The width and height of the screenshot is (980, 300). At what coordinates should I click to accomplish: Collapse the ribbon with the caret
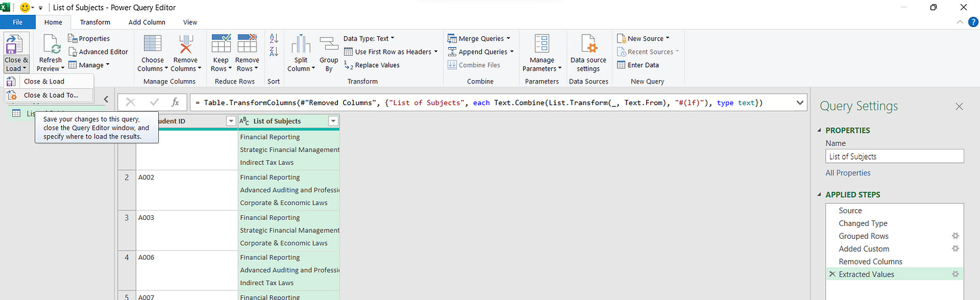[x=960, y=22]
